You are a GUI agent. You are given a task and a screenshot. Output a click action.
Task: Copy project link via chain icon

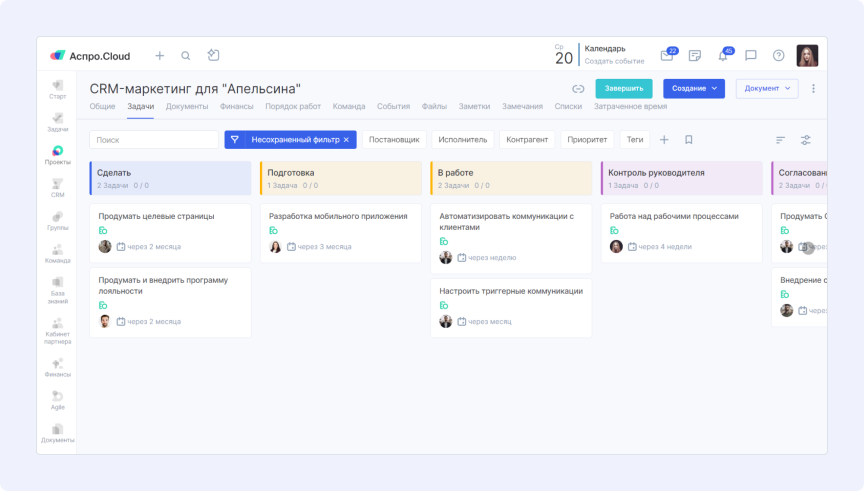click(x=578, y=89)
